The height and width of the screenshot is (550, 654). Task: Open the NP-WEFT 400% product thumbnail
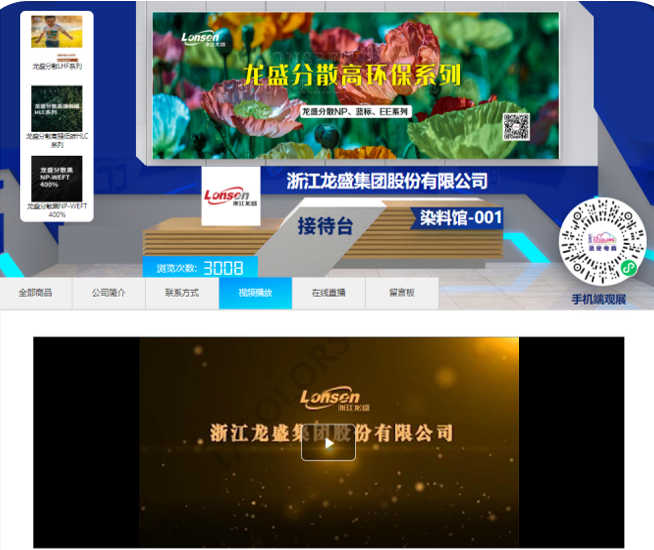pos(57,178)
